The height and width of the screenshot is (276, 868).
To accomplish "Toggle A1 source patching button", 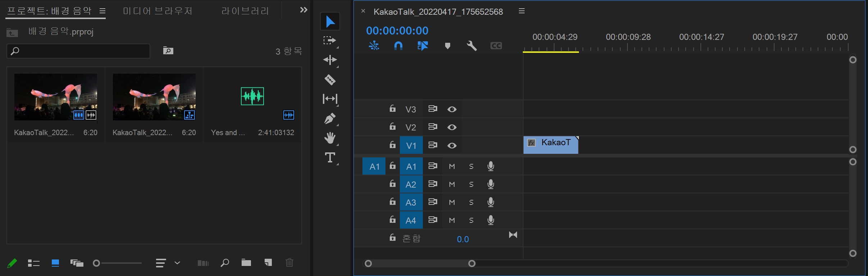I will 374,166.
